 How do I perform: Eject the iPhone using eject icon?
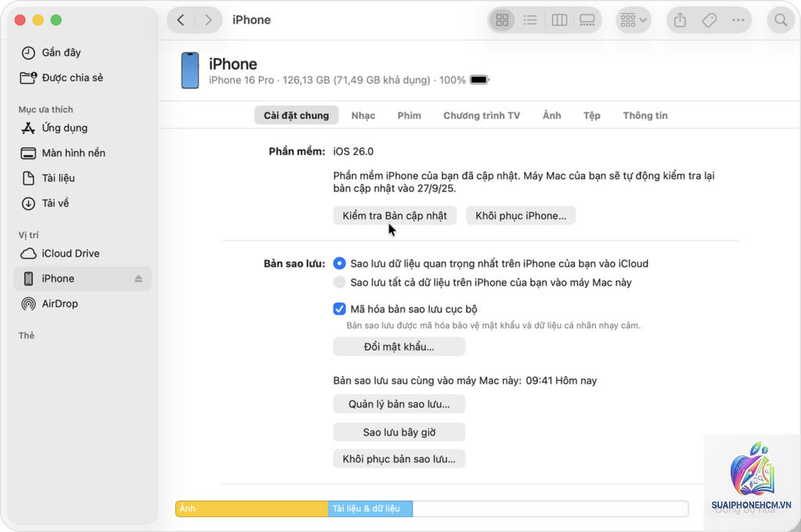(138, 279)
